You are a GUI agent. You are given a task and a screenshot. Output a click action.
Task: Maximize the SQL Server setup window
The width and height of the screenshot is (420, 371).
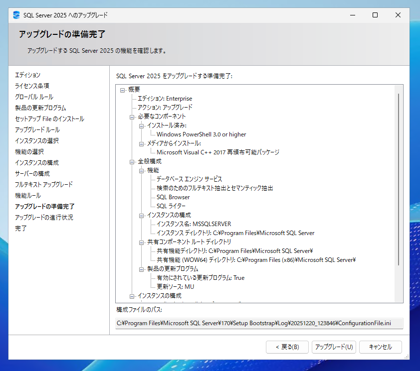375,15
